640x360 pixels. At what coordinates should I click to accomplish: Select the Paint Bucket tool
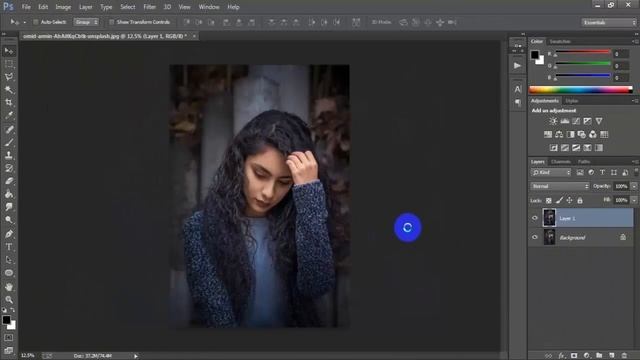point(9,194)
